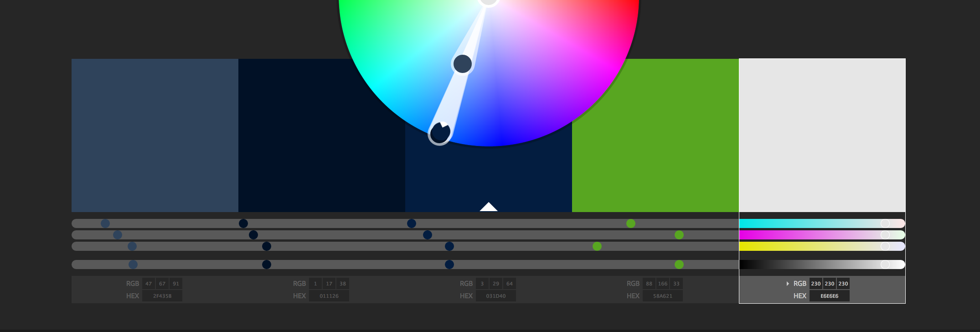The height and width of the screenshot is (332, 980).
Task: Click the green value field showing 67
Action: (x=162, y=284)
